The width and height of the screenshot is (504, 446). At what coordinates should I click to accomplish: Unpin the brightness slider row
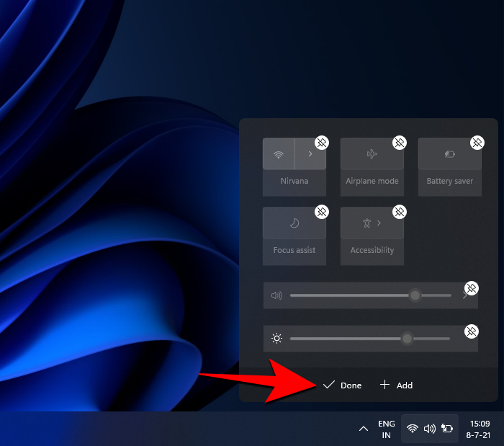(x=472, y=331)
